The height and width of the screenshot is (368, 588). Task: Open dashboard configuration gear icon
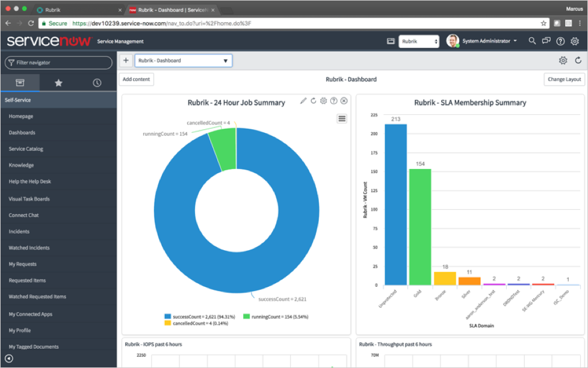coord(563,60)
